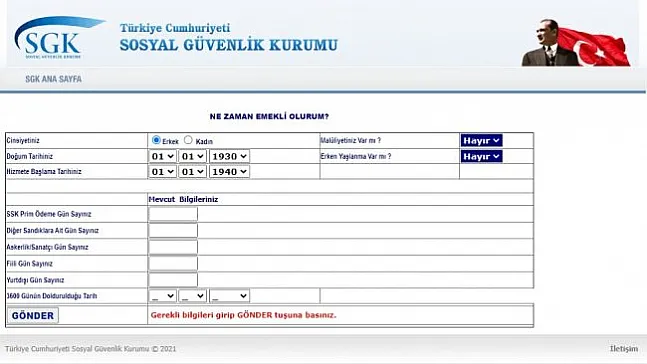Viewport: 647px width, 364px height.
Task: Open the service start day dropdown
Action: pyautogui.click(x=162, y=172)
